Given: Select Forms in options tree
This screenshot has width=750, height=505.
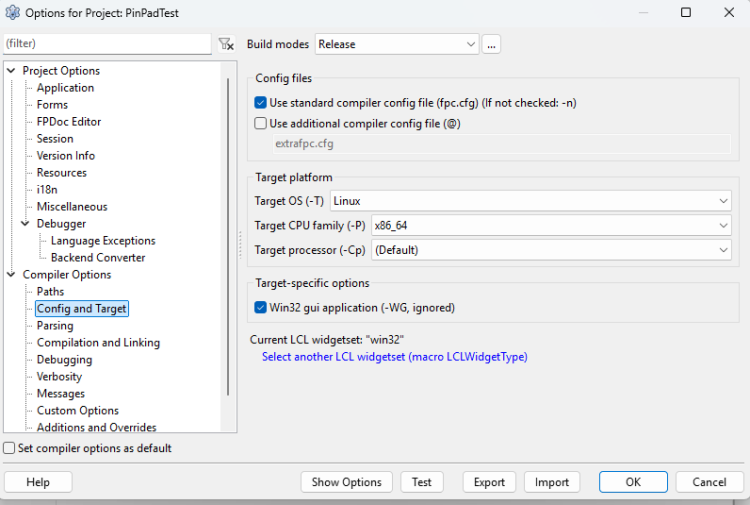Looking at the screenshot, I should [52, 105].
